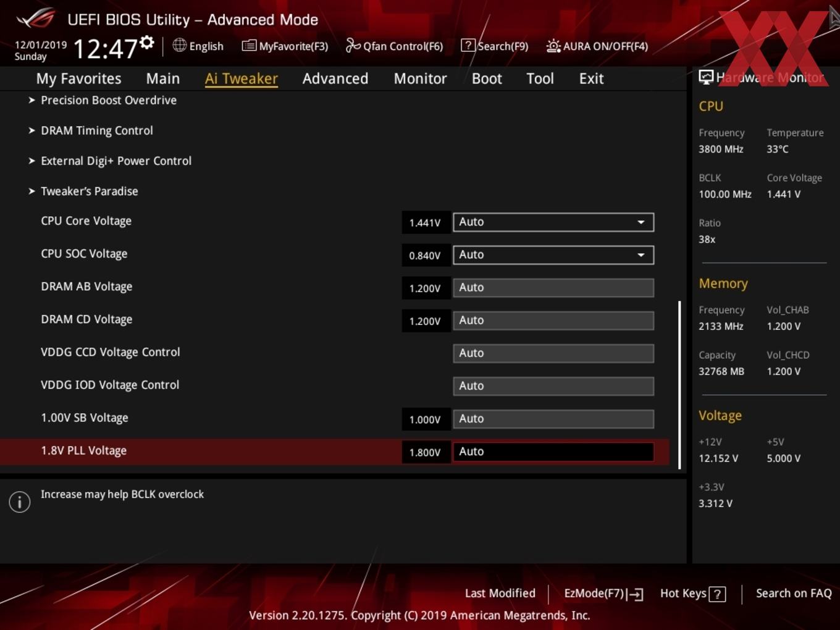840x630 pixels.
Task: Open the Exit tab
Action: coord(591,78)
